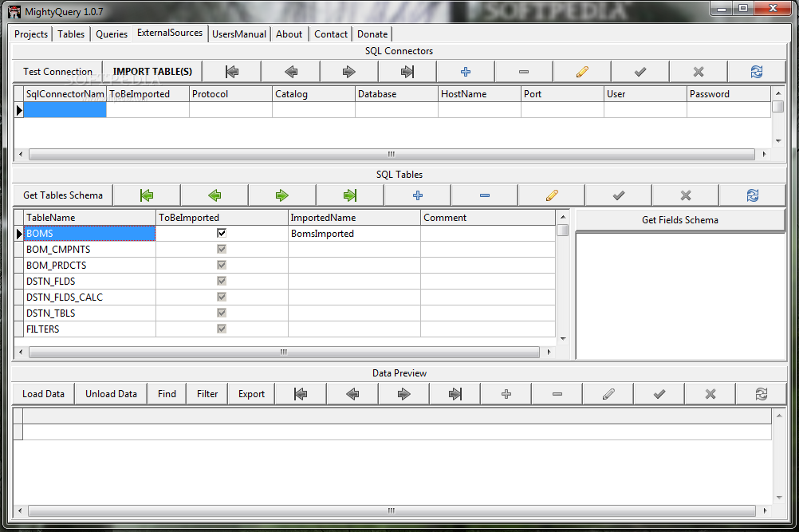Refresh the SQL Tables list
Screen dimensions: 799x532
(753, 195)
